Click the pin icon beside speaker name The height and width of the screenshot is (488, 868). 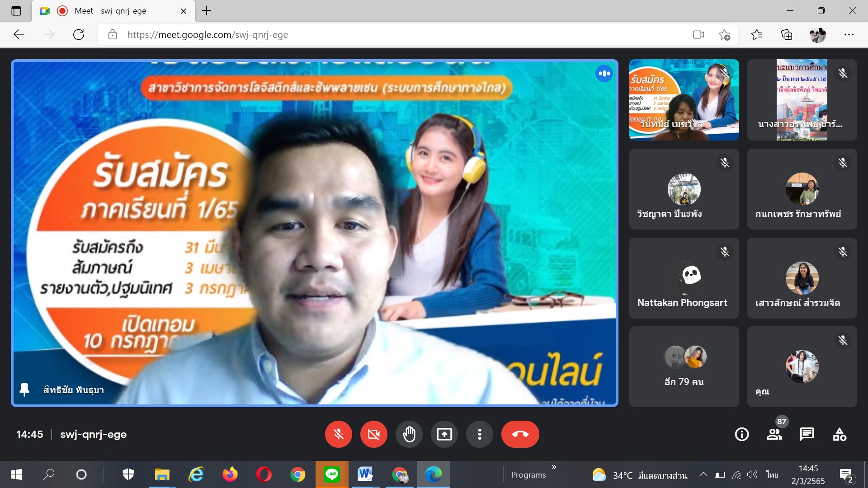point(24,389)
